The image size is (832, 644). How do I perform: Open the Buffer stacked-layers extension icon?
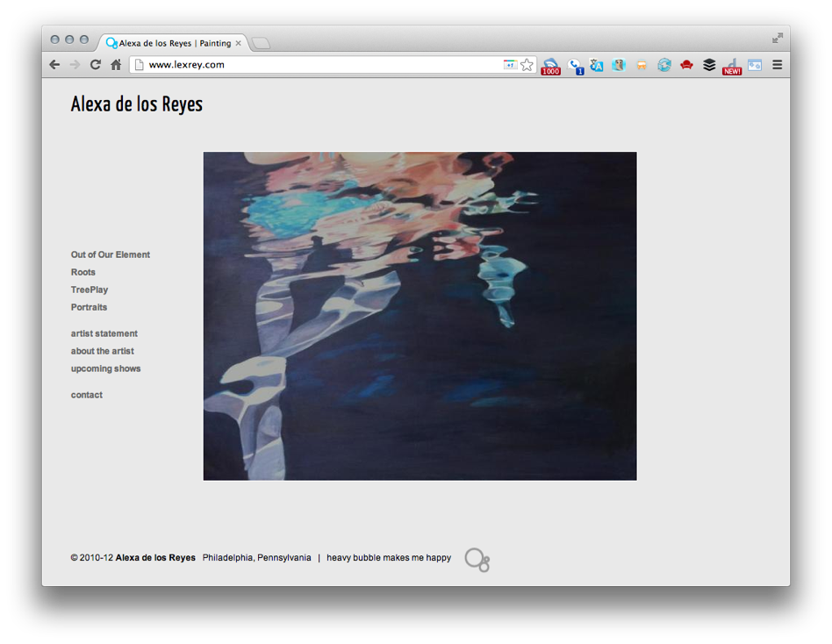[709, 65]
